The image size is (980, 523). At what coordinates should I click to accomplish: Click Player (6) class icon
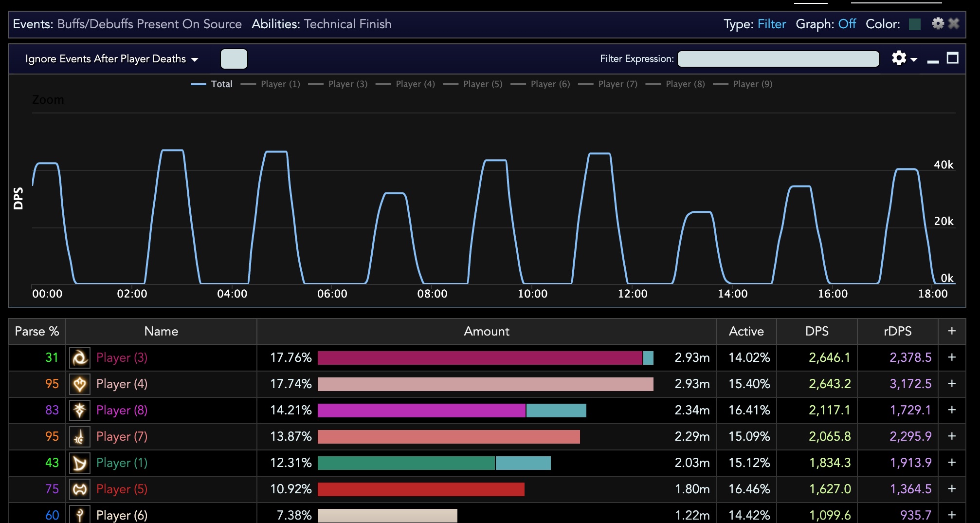pyautogui.click(x=80, y=514)
